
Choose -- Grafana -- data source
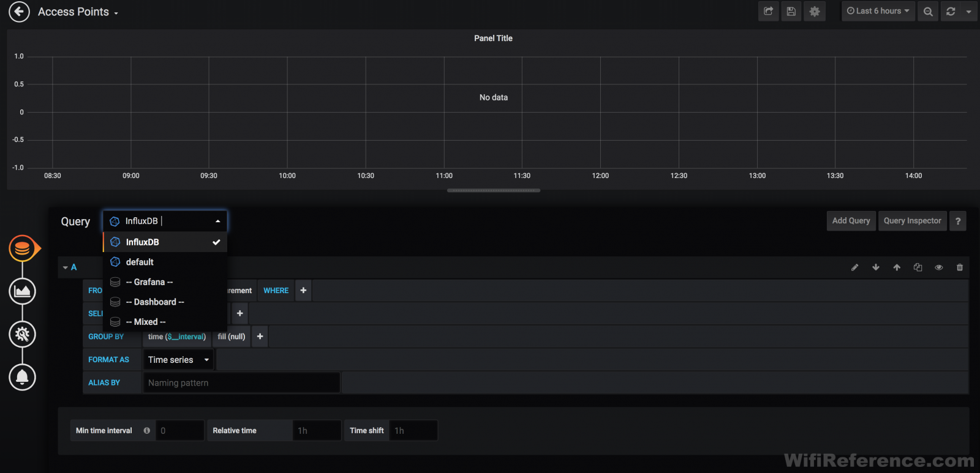click(165, 282)
